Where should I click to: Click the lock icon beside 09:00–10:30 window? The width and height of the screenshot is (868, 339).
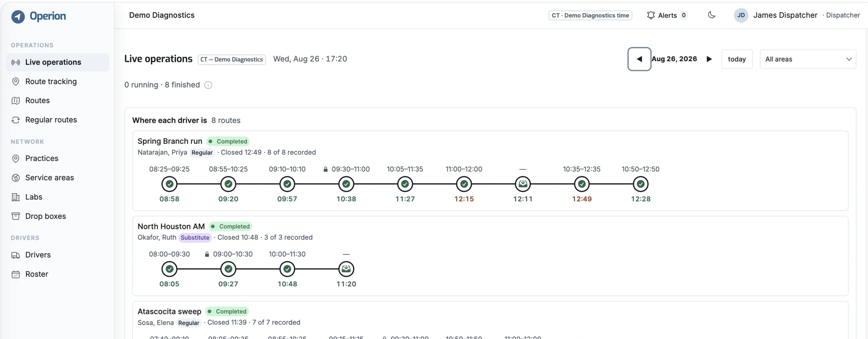(x=207, y=255)
